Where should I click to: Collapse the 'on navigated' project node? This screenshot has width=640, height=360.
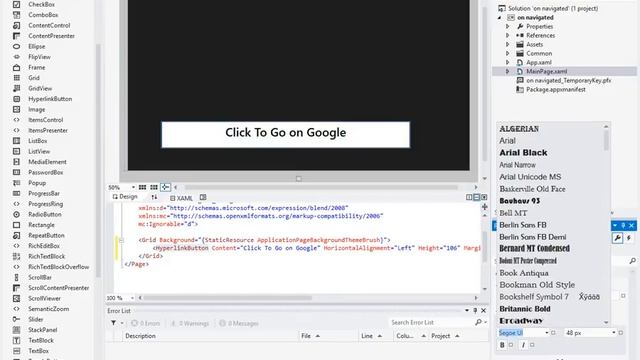pos(499,18)
